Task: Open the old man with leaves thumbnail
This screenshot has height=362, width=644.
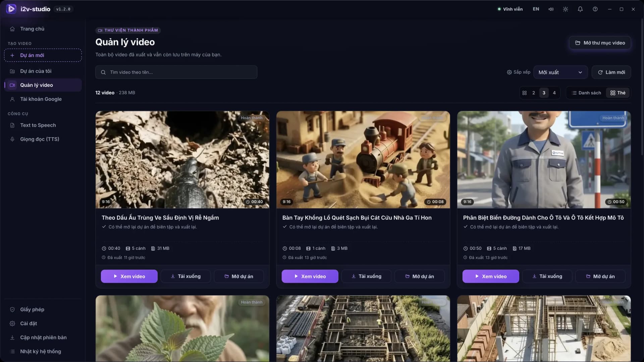Action: (182, 328)
